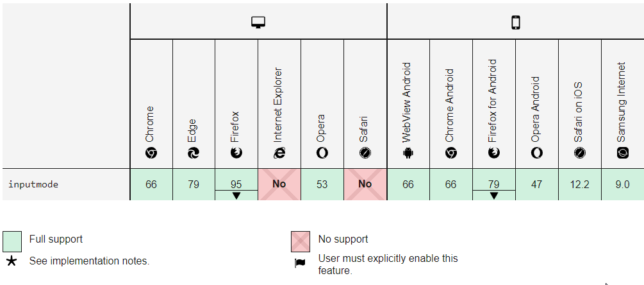Click the inputmode feature name
Image resolution: width=644 pixels, height=285 pixels.
tap(33, 185)
